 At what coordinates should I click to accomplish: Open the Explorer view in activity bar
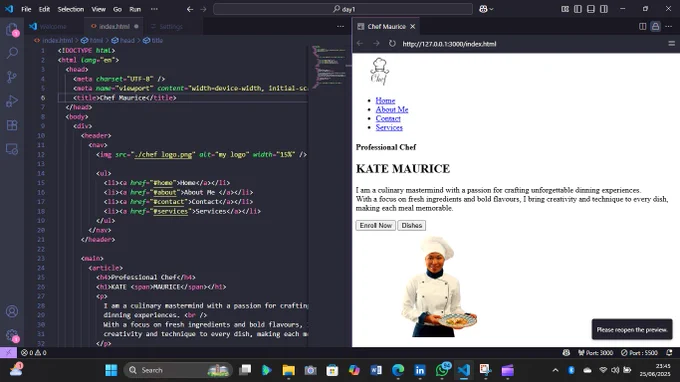point(12,29)
